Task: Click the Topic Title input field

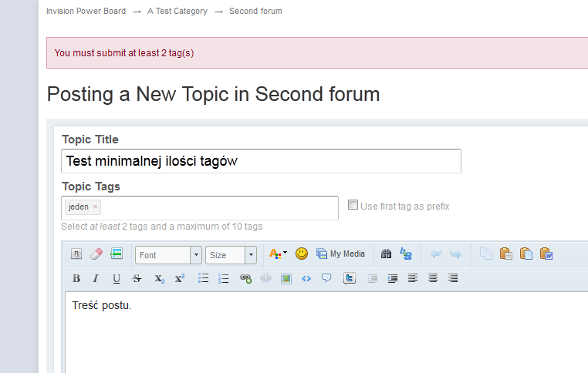Action: (x=261, y=161)
